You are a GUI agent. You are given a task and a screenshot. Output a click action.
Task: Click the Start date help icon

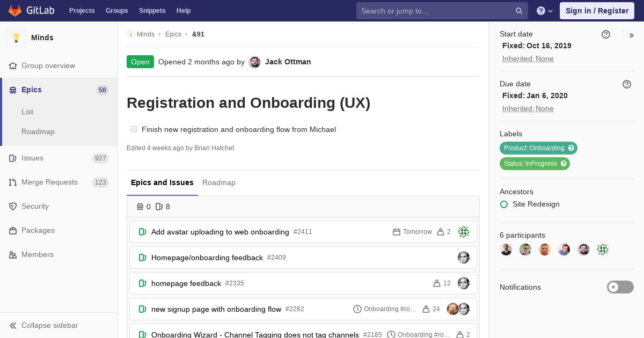pyautogui.click(x=606, y=34)
